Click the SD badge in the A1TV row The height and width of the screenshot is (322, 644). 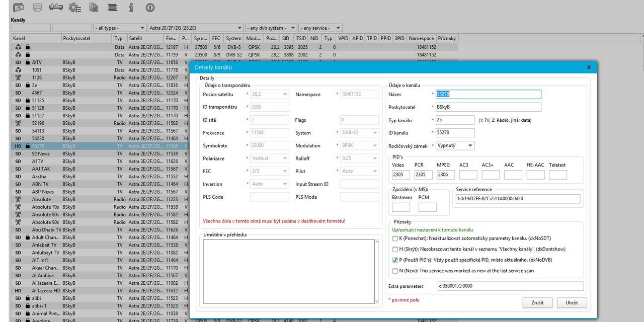point(18,161)
